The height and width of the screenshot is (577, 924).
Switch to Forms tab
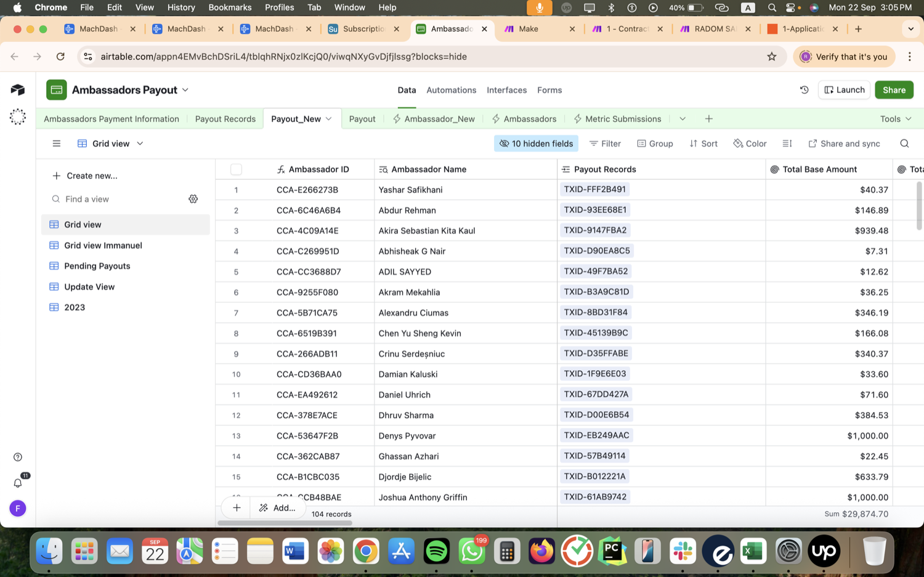pos(549,90)
